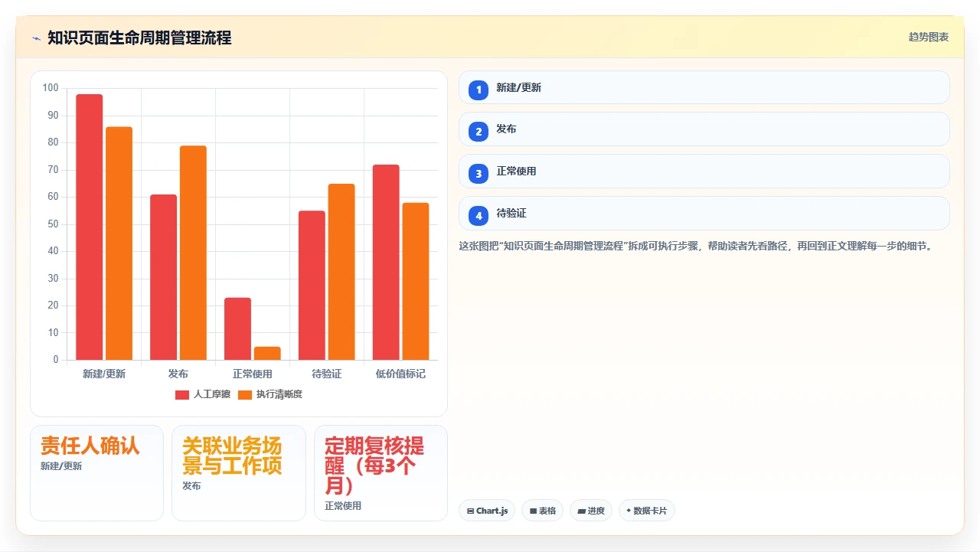Image resolution: width=980 pixels, height=552 pixels.
Task: Open the 定期复核提醒 card
Action: coord(381,473)
